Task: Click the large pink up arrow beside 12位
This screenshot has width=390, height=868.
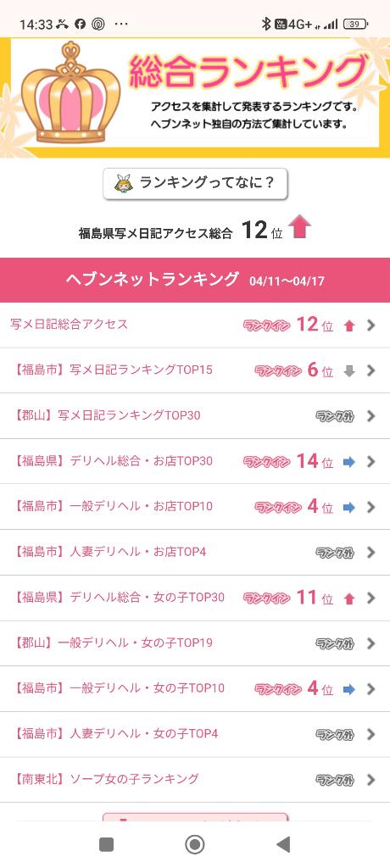Action: click(x=299, y=227)
